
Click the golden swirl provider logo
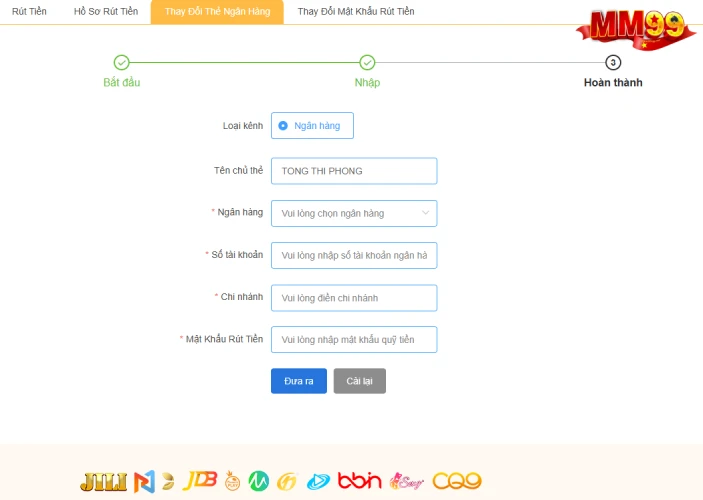tap(287, 482)
